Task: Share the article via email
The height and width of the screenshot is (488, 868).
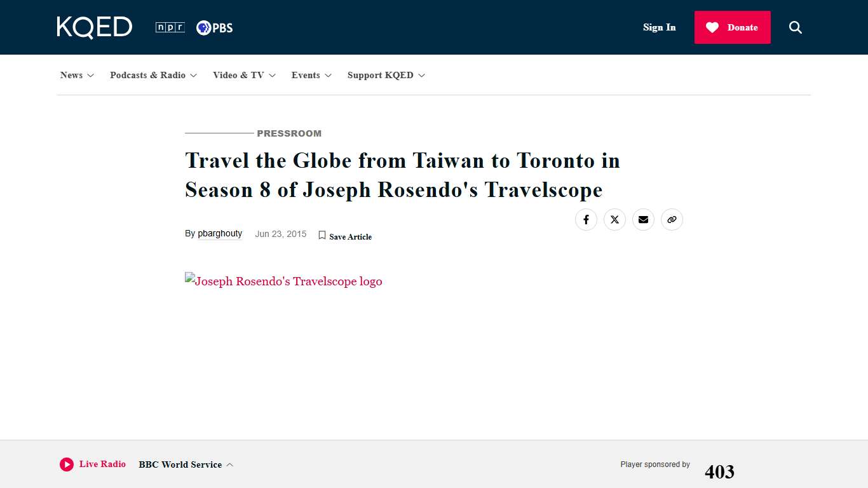Action: coord(643,219)
